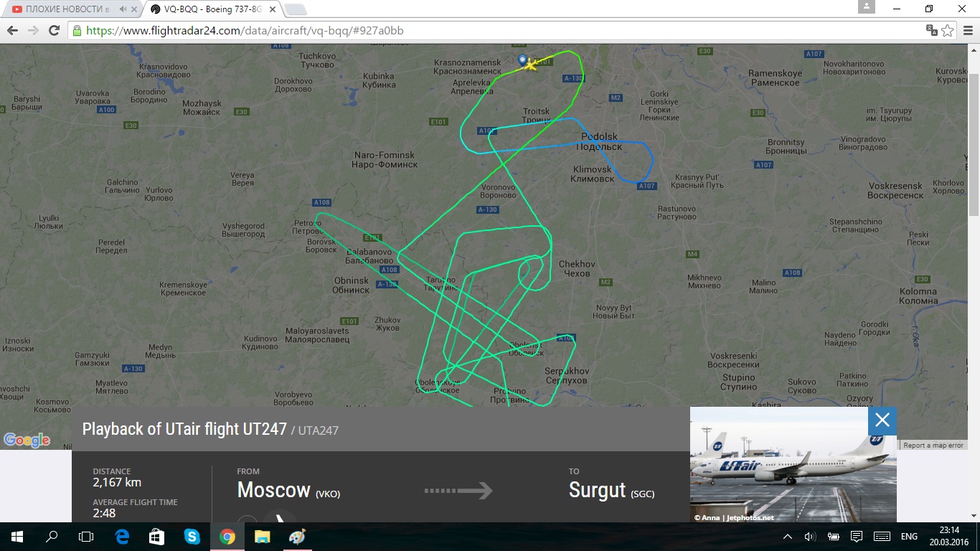
Task: Close the flight playback panel
Action: [x=882, y=420]
